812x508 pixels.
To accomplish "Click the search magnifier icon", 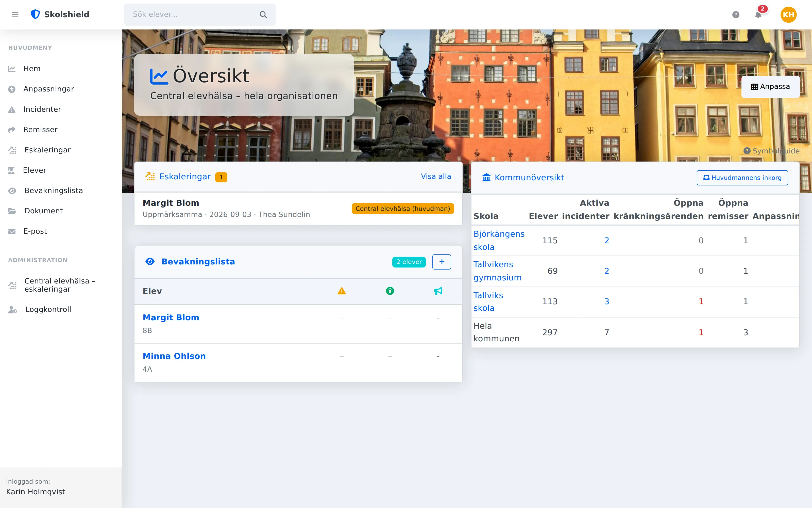I will pyautogui.click(x=263, y=14).
